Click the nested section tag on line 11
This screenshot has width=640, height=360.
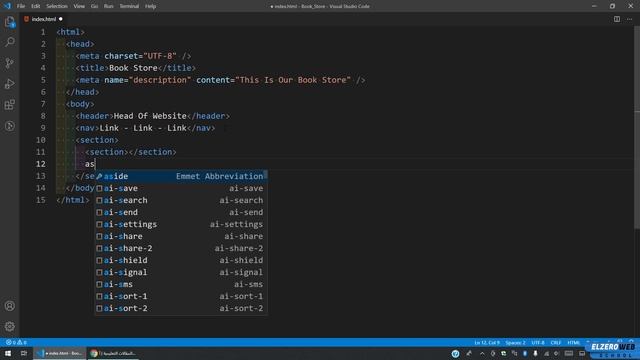[131, 152]
